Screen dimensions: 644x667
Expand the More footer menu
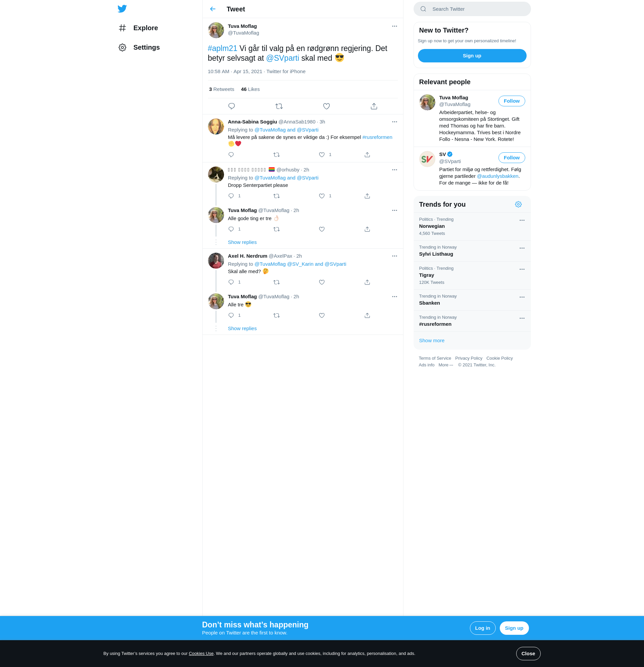[x=446, y=365]
